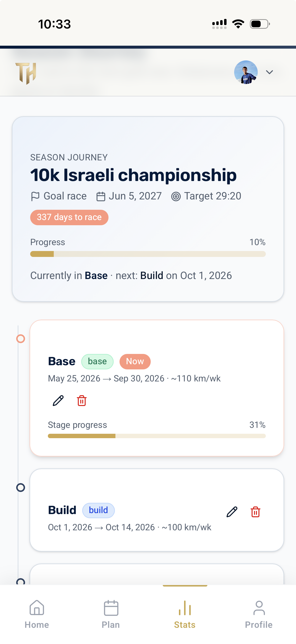This screenshot has height=644, width=296.
Task: Tap the TH logo in header
Action: [26, 73]
